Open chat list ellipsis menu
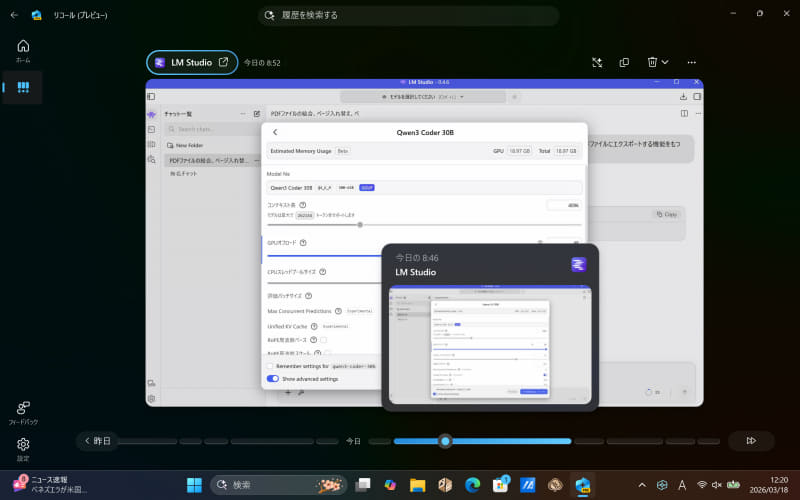The height and width of the screenshot is (500, 800). 243,114
